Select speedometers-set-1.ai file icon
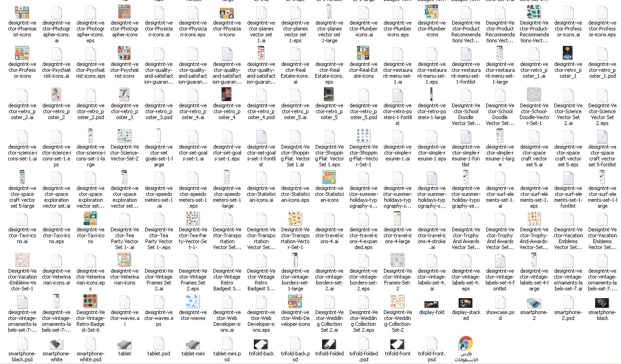Screen dimensions: 621x364 coord(159,178)
